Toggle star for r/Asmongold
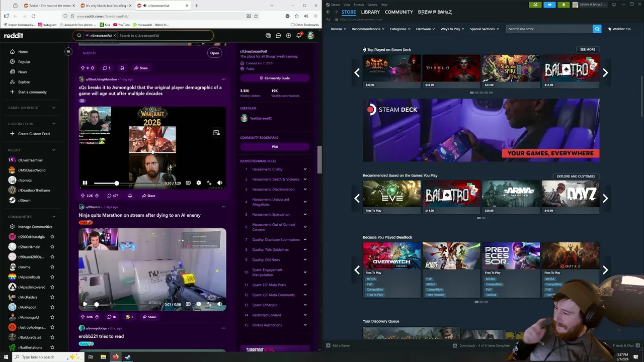644x362 pixels. click(52, 317)
